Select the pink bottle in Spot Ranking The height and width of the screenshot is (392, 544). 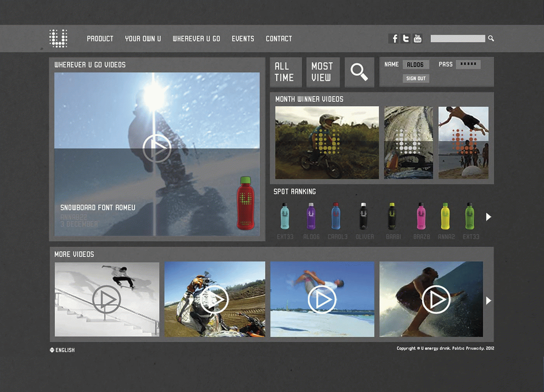click(x=421, y=217)
